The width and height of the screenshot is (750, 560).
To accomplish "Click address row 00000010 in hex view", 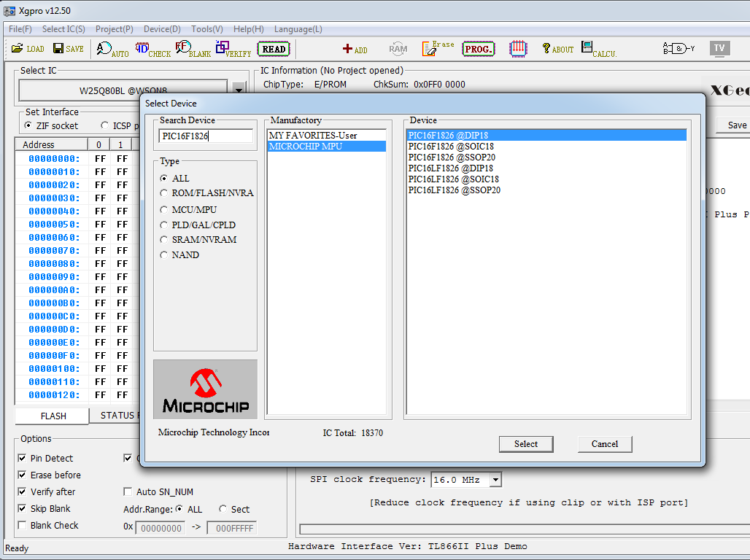I will click(x=54, y=171).
